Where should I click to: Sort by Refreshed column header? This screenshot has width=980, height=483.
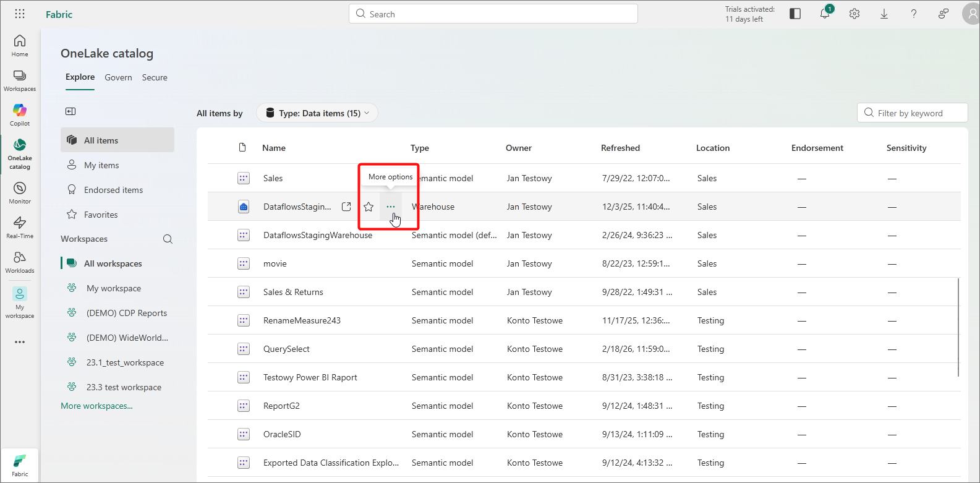pos(620,148)
